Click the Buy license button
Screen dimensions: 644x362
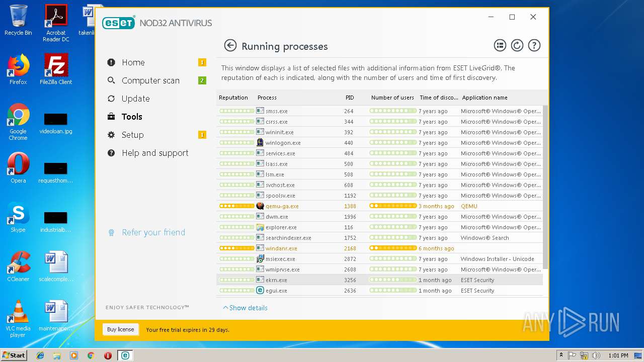(x=121, y=329)
